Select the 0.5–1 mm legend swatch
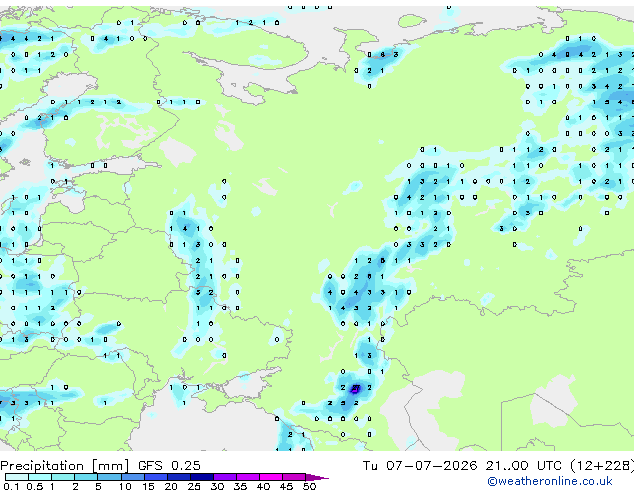 tap(40, 477)
